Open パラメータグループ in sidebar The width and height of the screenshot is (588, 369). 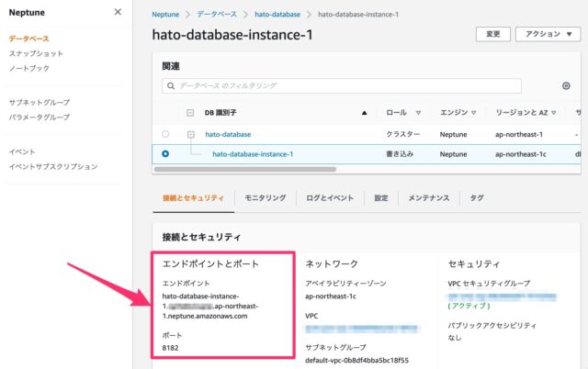[40, 117]
